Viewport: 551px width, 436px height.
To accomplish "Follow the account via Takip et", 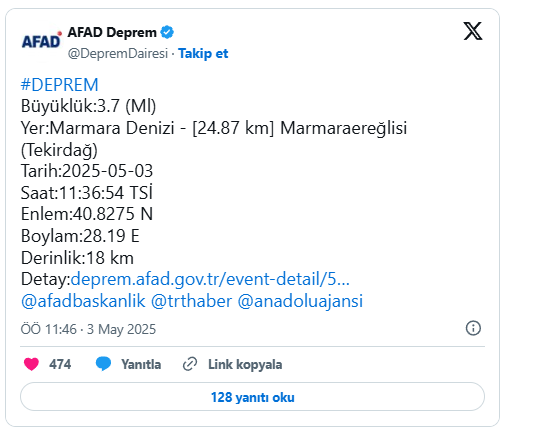I will (x=203, y=53).
